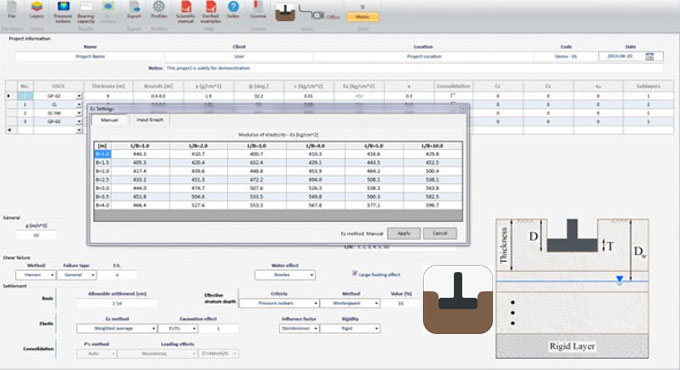Select the row No. 0 cell
Screen dimensions: 680x370
25,96
